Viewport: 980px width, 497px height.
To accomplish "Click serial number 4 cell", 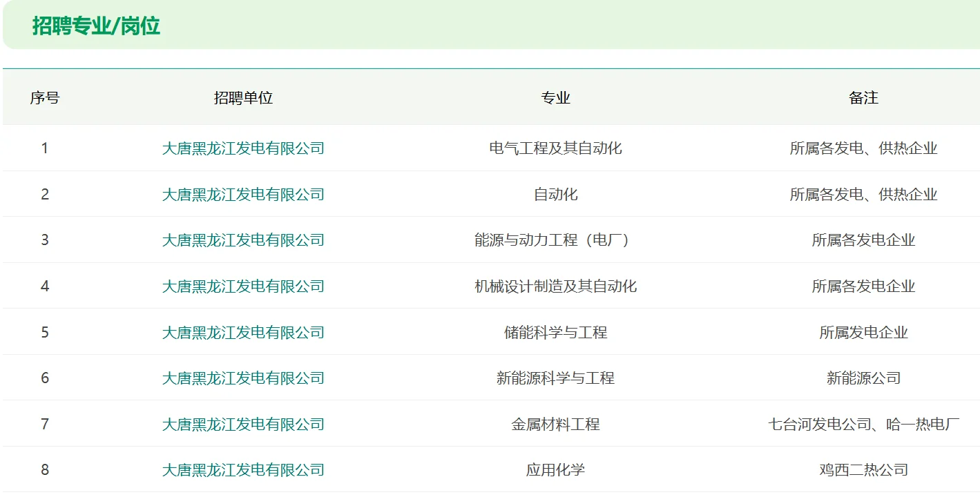I will [45, 286].
